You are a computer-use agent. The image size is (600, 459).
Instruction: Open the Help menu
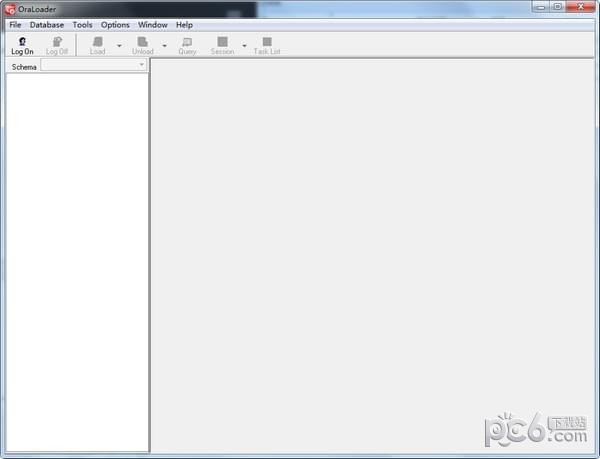(184, 24)
